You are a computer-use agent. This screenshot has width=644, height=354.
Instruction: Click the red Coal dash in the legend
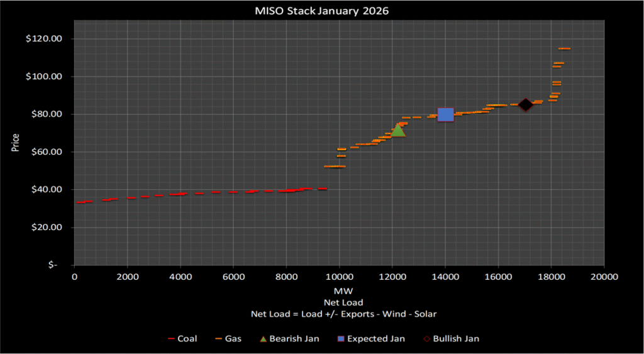170,339
